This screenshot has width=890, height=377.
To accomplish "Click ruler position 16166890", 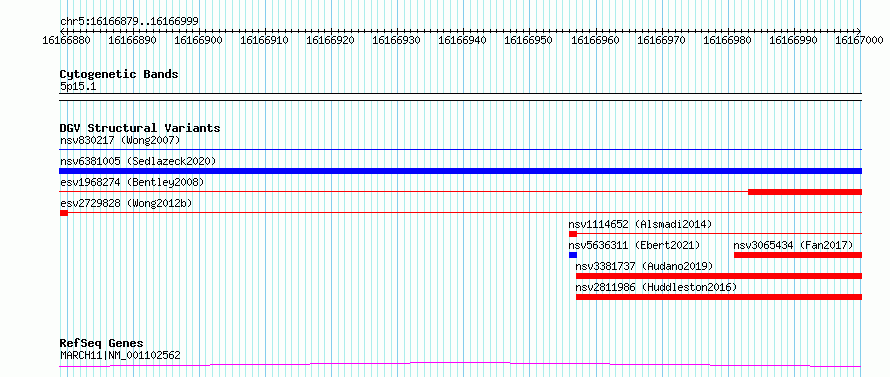I will (133, 40).
